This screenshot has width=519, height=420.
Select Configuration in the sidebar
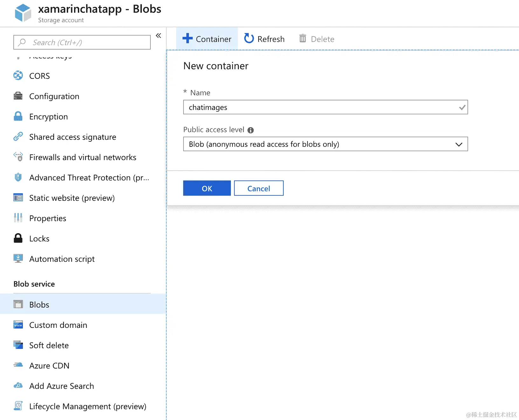[x=54, y=96]
